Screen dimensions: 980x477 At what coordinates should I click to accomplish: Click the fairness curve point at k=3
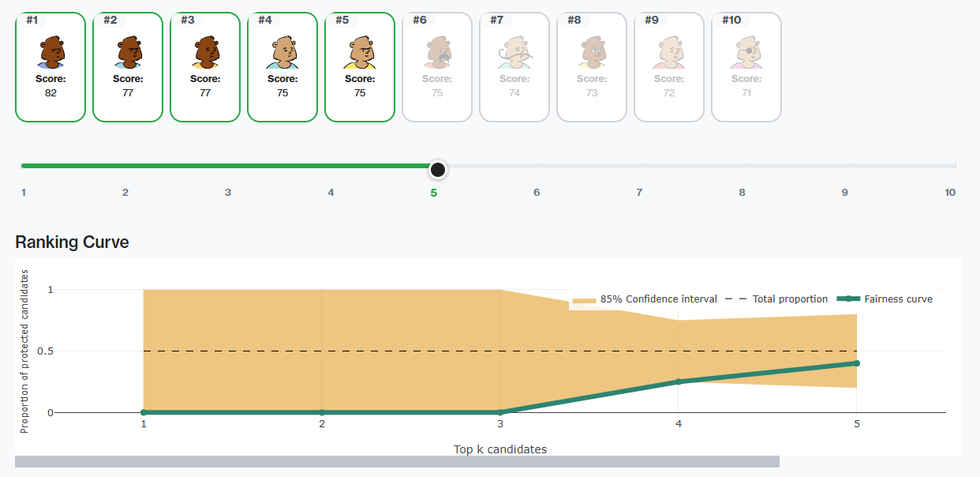(500, 412)
